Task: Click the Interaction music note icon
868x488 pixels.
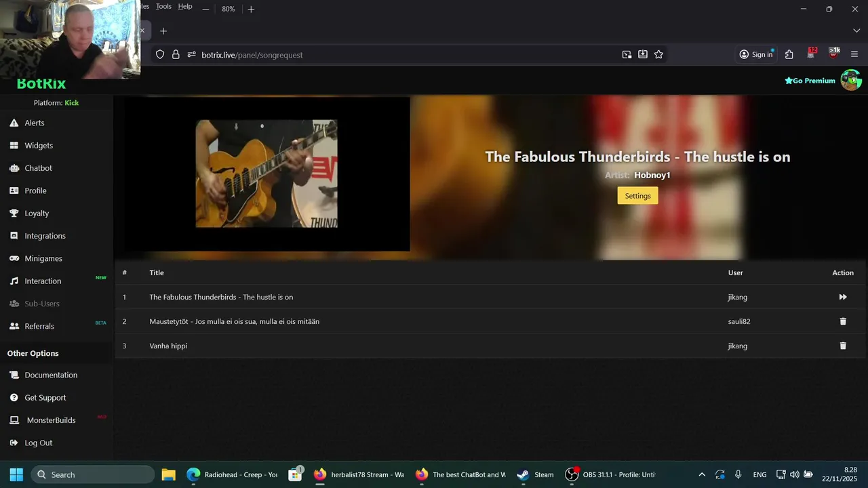Action: click(x=14, y=281)
